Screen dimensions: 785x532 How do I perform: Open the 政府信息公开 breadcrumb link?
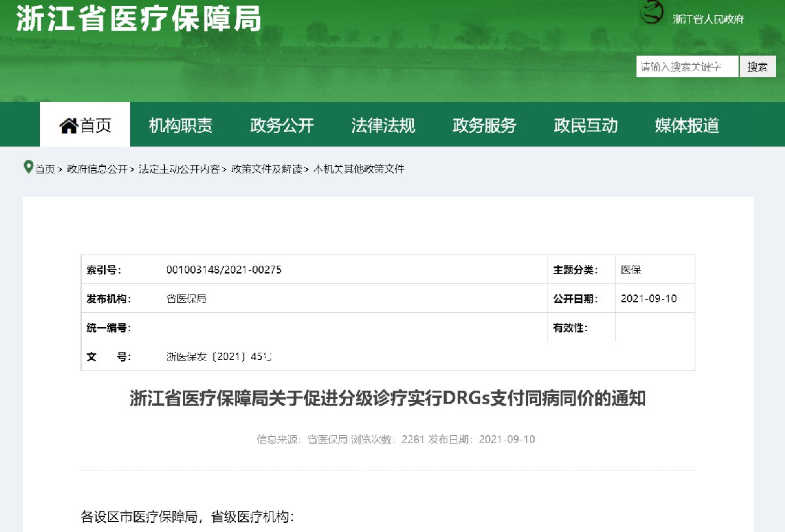(97, 169)
